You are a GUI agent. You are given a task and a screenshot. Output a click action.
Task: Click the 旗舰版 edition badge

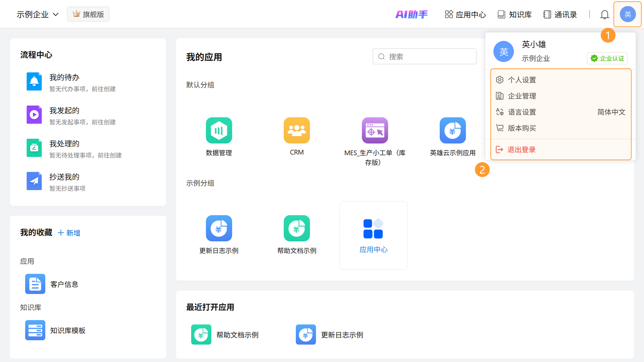(x=88, y=14)
